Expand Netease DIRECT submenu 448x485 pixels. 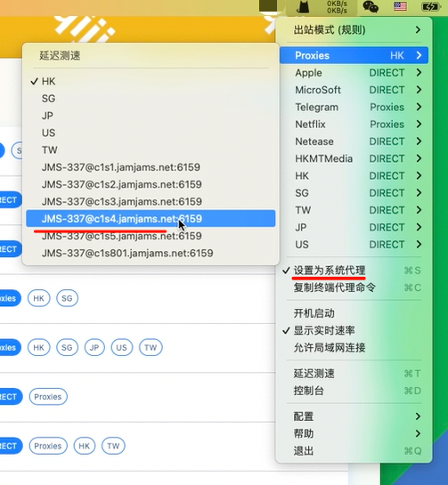point(354,141)
